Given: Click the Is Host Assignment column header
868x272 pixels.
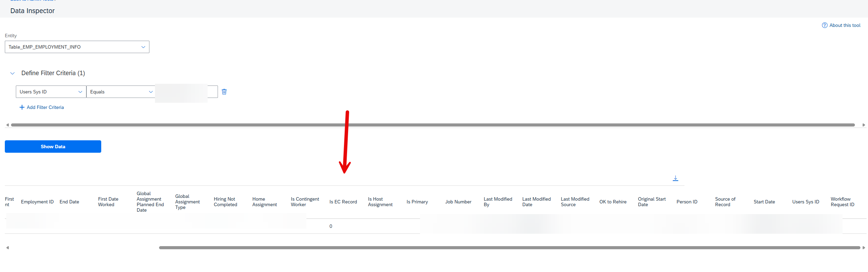Looking at the screenshot, I should (380, 202).
